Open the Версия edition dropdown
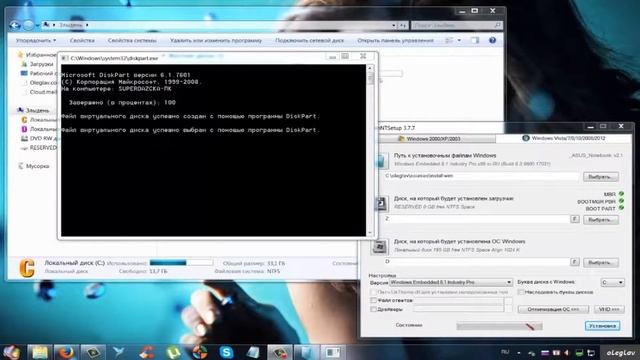Viewport: 640px width, 360px height. point(451,282)
